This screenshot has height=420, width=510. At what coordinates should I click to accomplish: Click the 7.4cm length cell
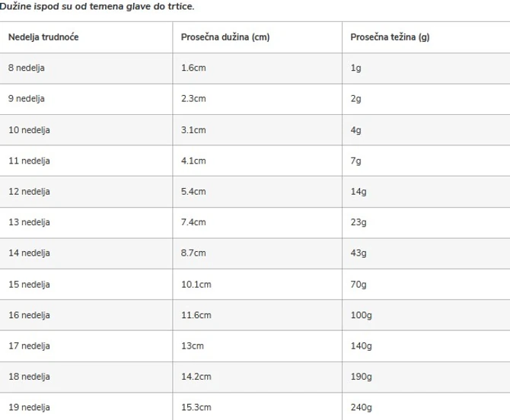point(193,222)
